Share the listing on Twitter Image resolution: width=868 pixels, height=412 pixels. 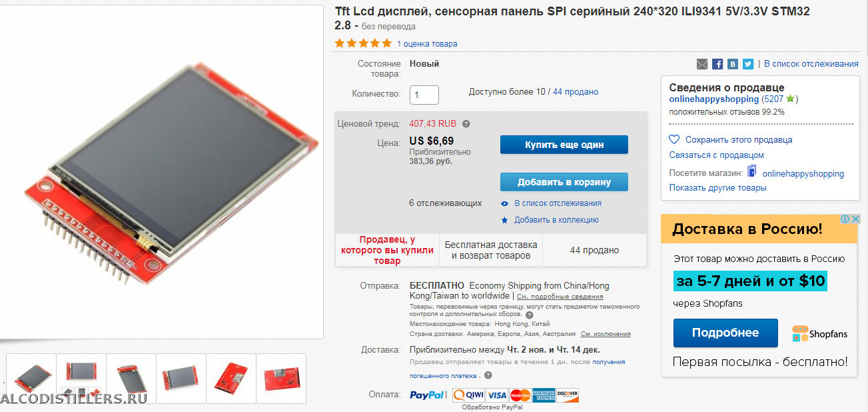[x=748, y=64]
